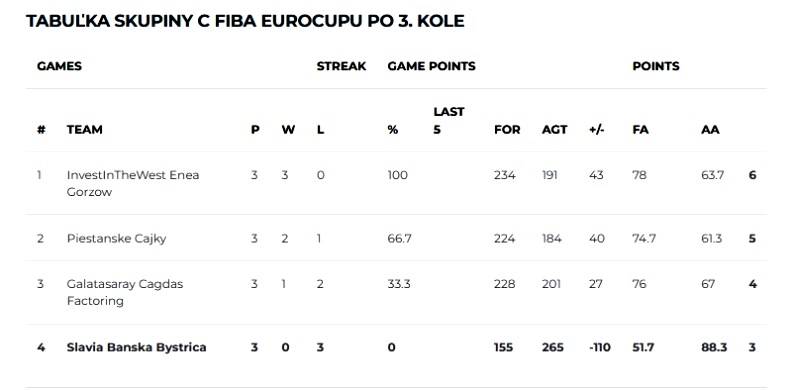This screenshot has width=790, height=390.
Task: Click the AA average column header
Action: tap(710, 129)
